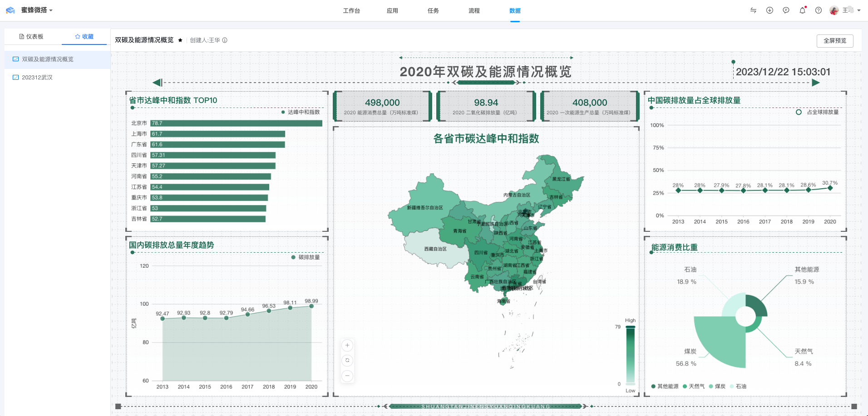Unfavorite dashboard via star next to title

coord(180,40)
